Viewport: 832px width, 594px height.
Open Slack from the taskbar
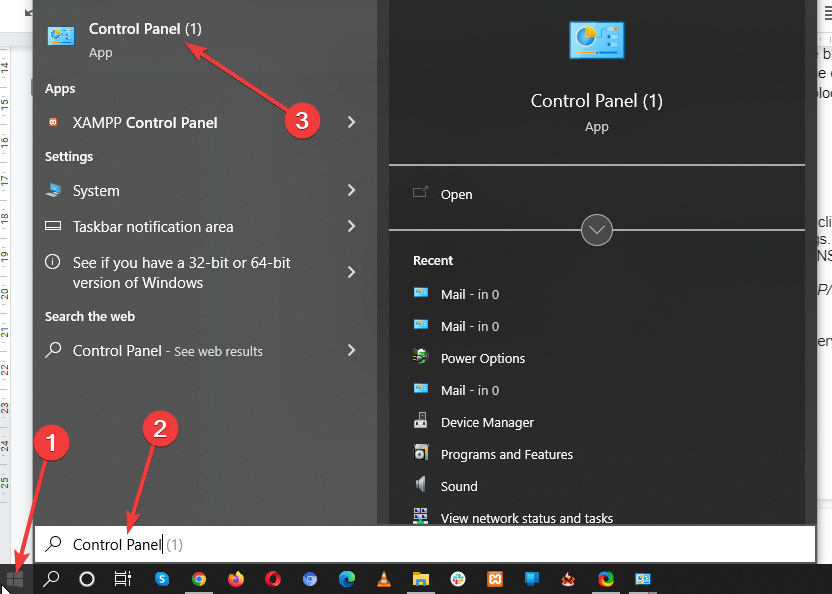tap(457, 579)
